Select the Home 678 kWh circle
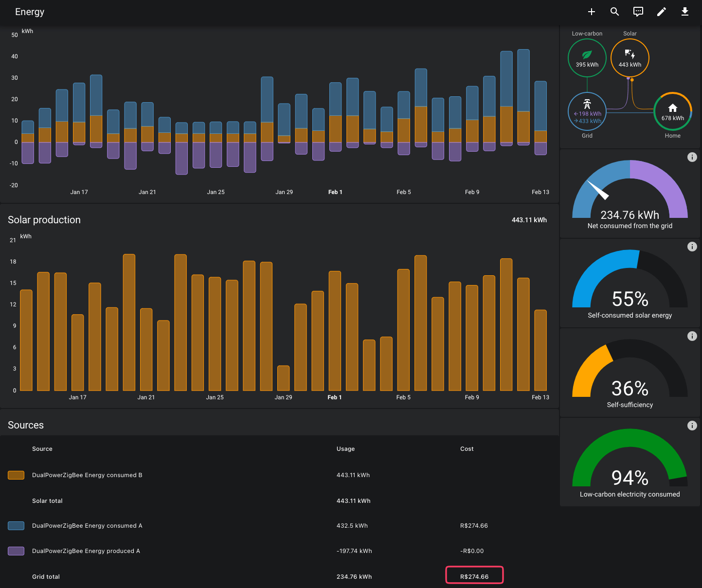 (x=672, y=112)
